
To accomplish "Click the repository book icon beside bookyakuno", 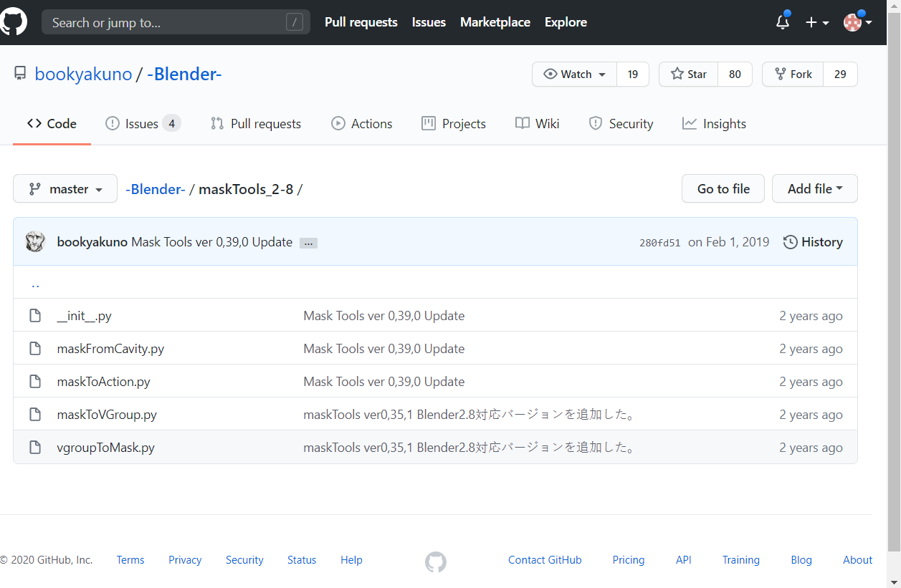I will 20,74.
